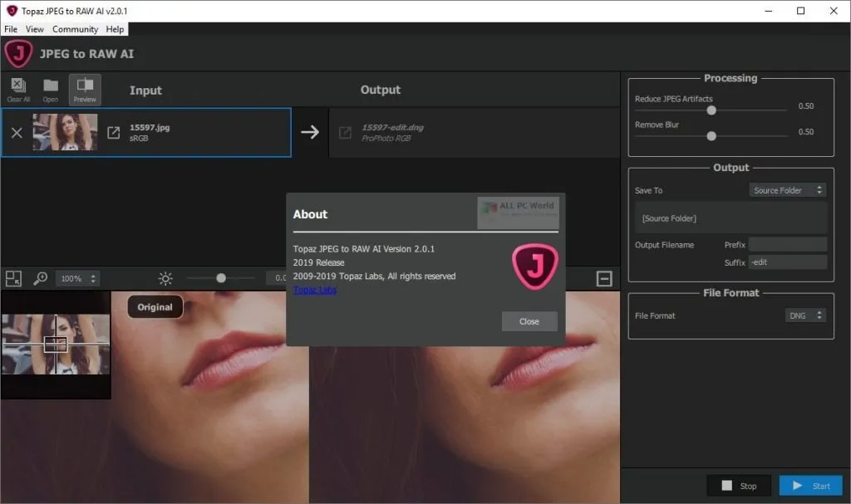Screen dimensions: 851x504
Task: Click the Clear All toolbar icon
Action: (x=18, y=90)
